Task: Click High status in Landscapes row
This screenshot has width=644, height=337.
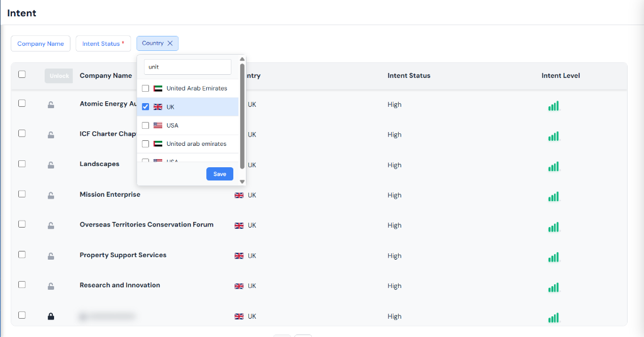Action: 394,165
